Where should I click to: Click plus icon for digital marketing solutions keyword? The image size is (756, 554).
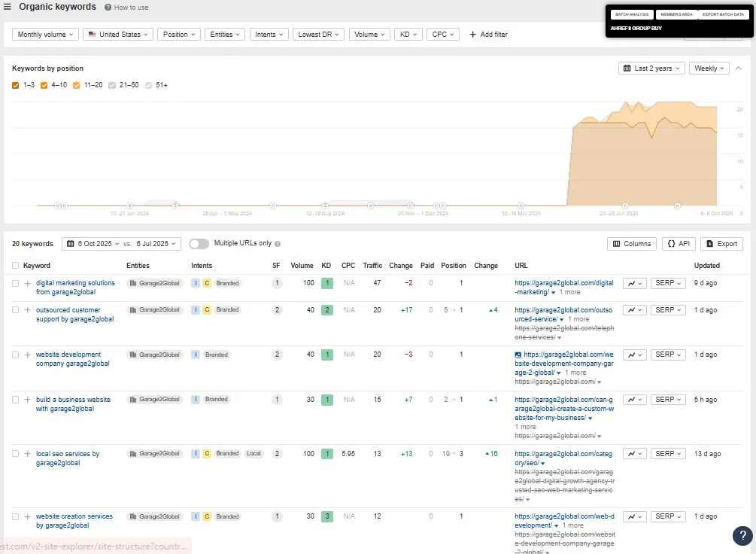click(x=28, y=283)
